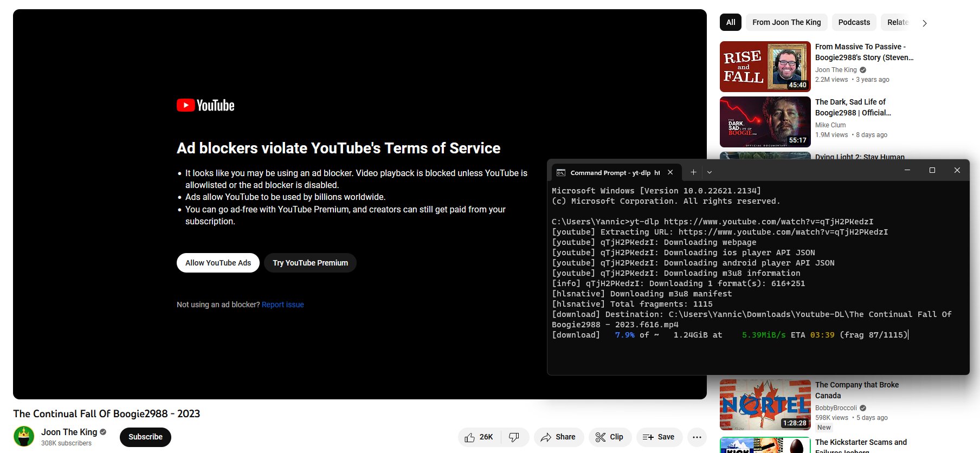Open the Nortel video thumbnail
This screenshot has width=980, height=453.
765,405
